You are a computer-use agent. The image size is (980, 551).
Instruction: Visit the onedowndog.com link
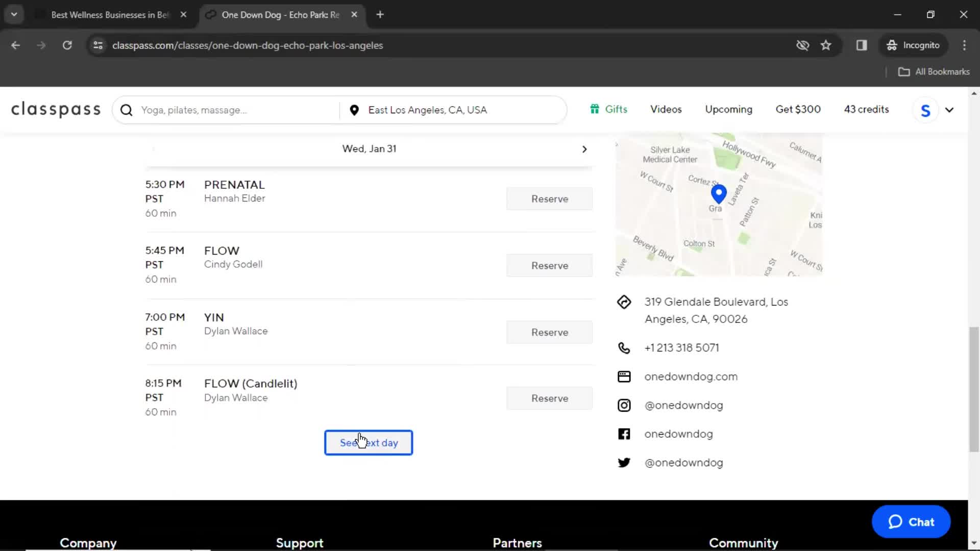pos(691,377)
